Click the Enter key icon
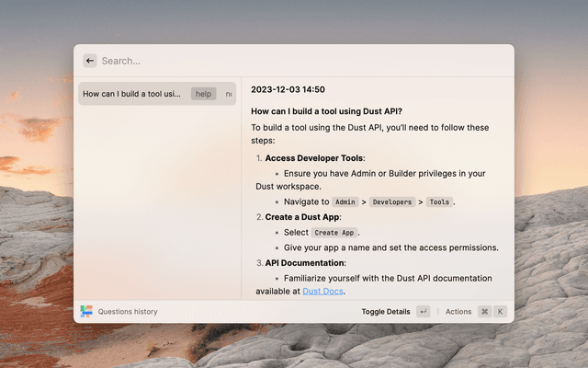The width and height of the screenshot is (588, 368). (423, 312)
